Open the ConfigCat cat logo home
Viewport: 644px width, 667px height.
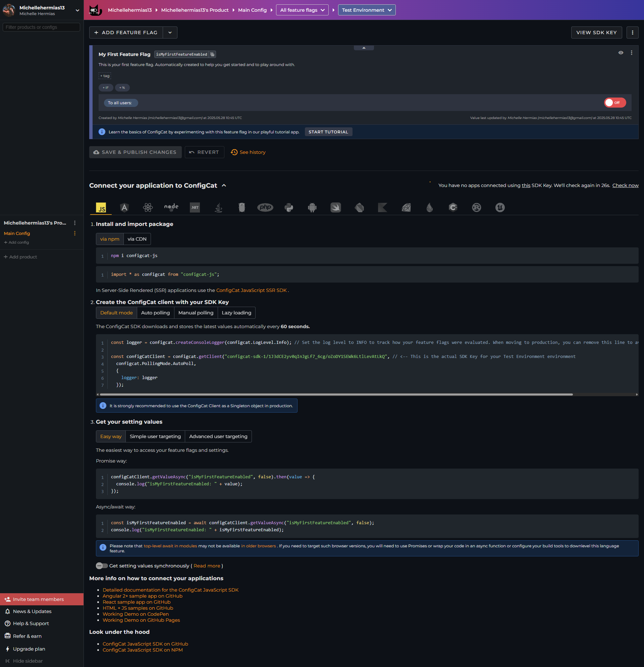point(95,10)
